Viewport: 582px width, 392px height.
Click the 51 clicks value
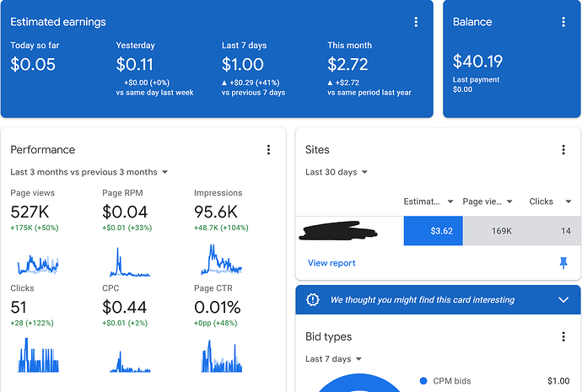19,308
